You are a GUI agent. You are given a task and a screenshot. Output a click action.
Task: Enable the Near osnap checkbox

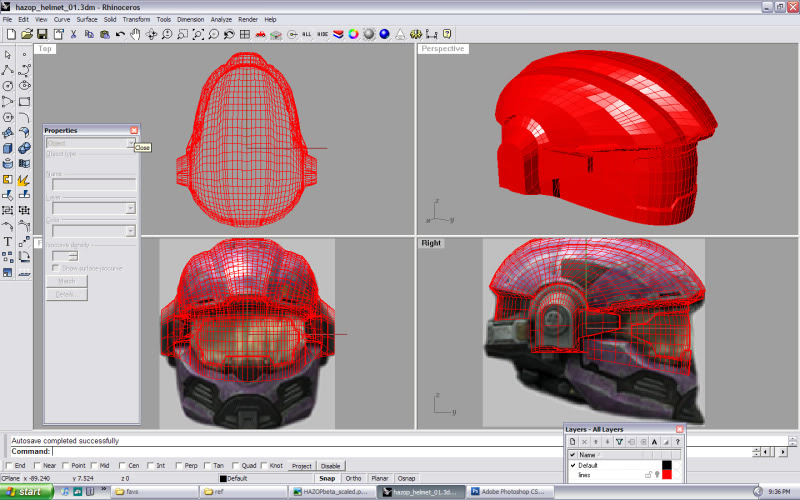(37, 465)
